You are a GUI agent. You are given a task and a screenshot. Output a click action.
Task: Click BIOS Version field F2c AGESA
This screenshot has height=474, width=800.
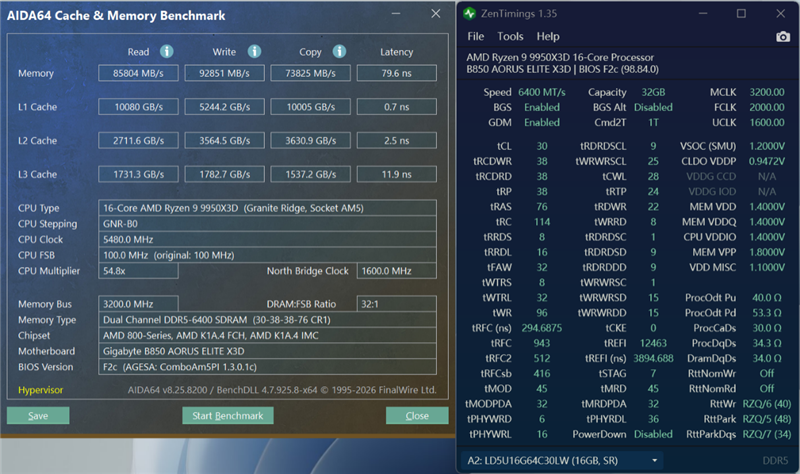click(267, 367)
